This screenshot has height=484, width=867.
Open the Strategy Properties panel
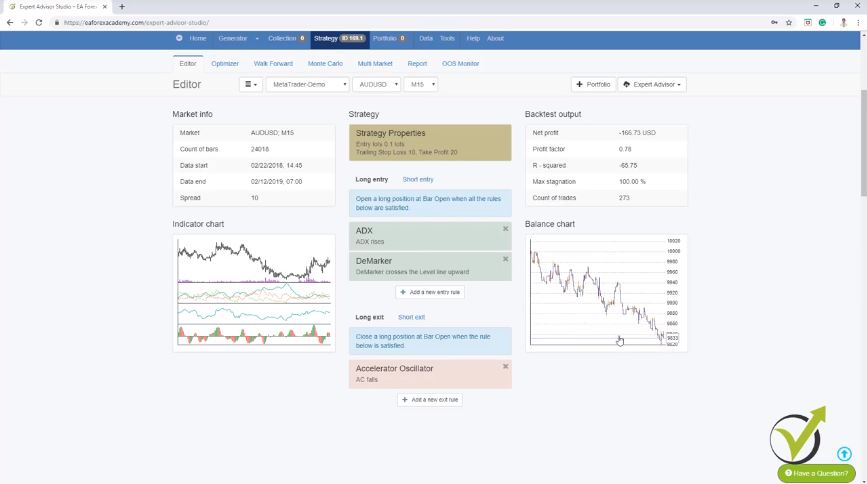coord(430,142)
